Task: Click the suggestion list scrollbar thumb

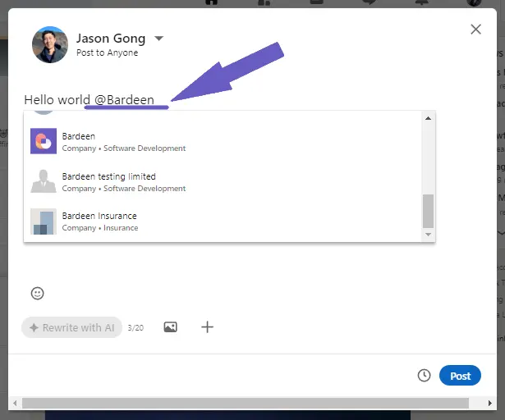Action: click(428, 211)
